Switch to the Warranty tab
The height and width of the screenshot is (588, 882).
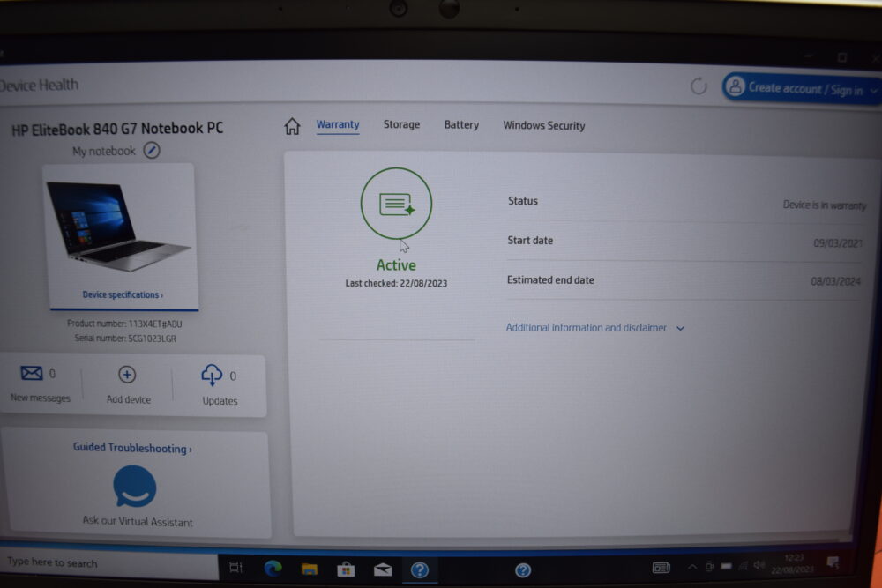click(338, 125)
